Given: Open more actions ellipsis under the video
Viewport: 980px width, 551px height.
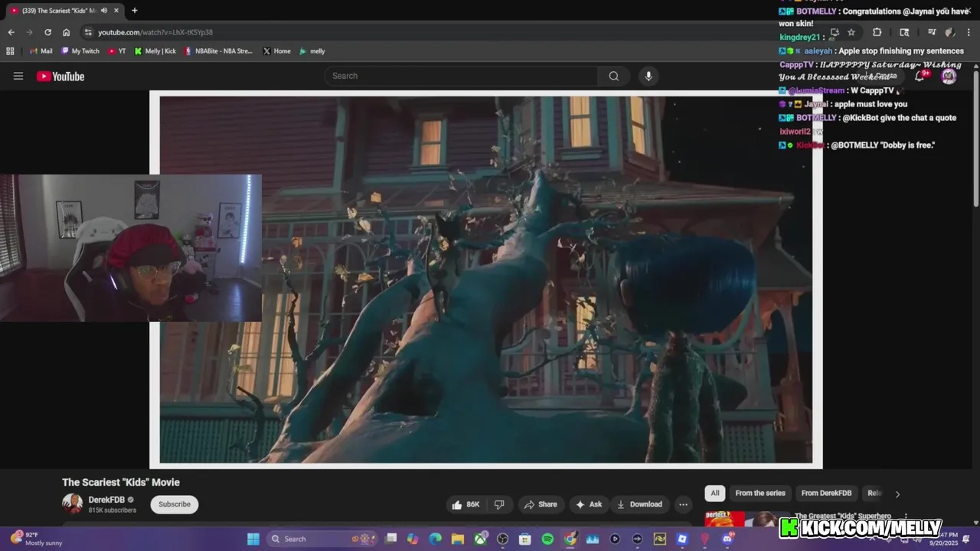Looking at the screenshot, I should click(683, 504).
